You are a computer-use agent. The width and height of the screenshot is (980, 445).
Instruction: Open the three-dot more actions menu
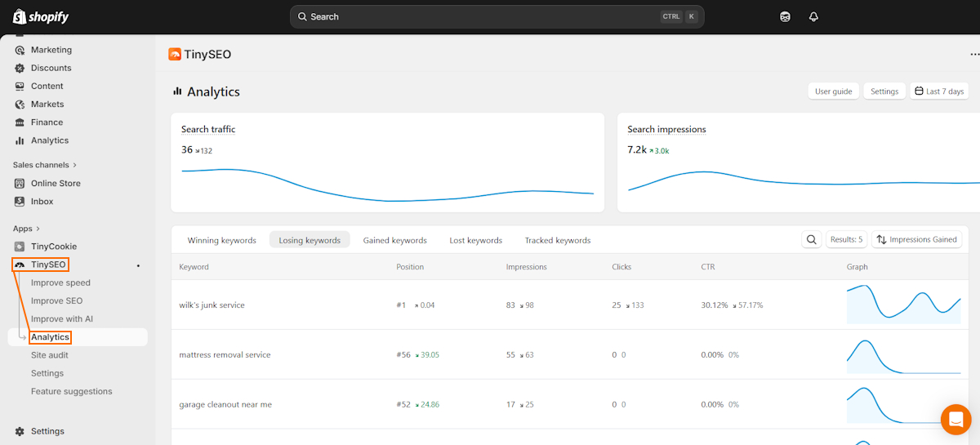[974, 54]
